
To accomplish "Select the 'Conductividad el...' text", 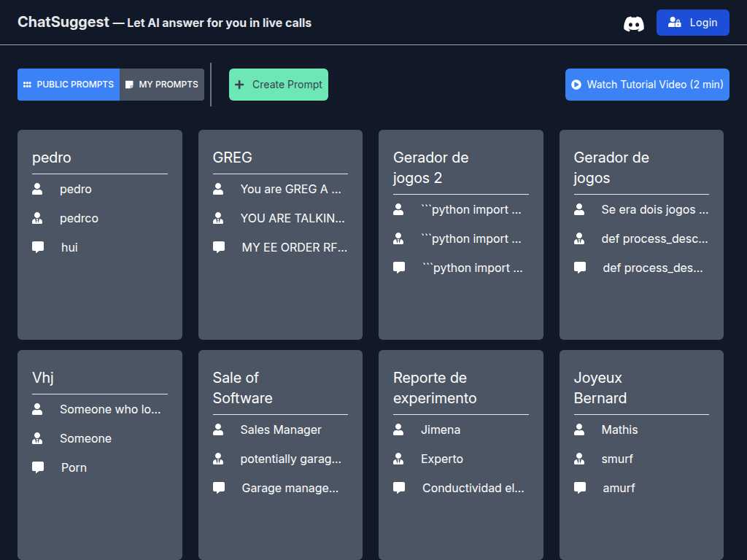I will tap(473, 488).
